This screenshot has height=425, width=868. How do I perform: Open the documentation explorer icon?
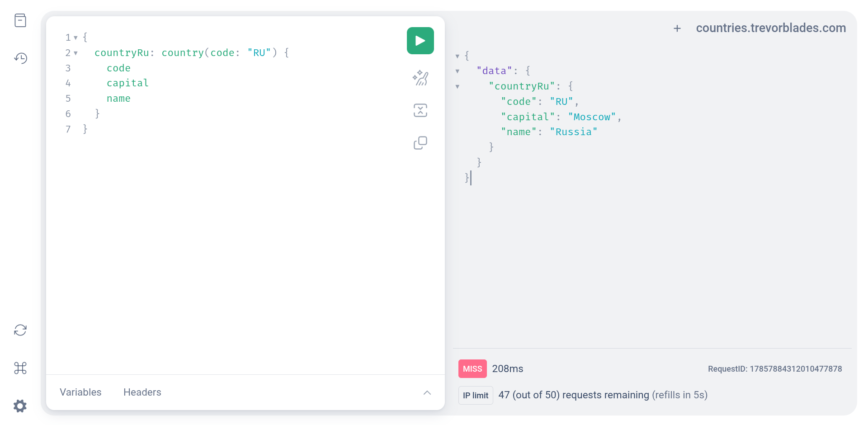[20, 20]
